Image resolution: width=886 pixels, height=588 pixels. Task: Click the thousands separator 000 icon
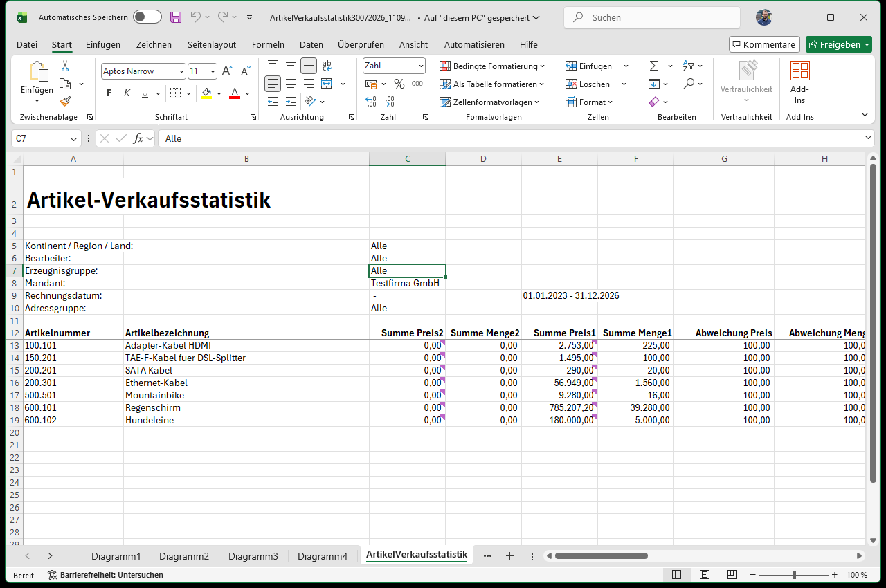417,84
